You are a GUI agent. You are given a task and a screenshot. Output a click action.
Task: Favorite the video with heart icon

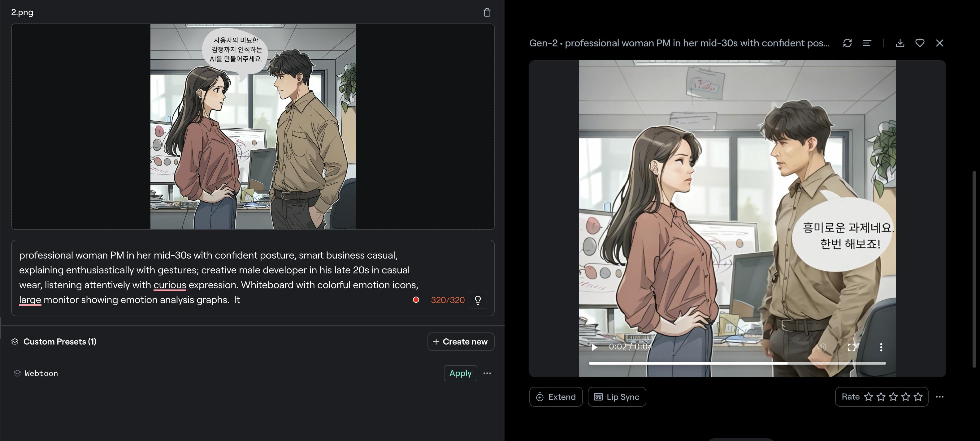(x=920, y=43)
